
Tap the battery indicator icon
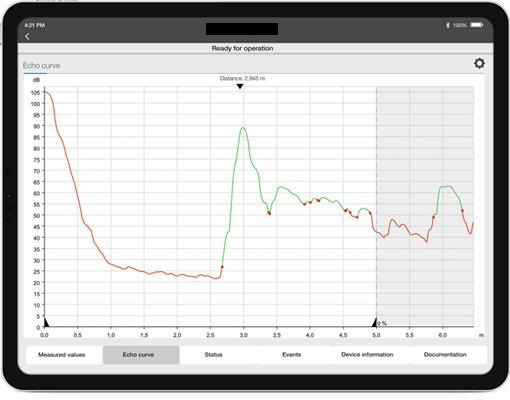coord(477,25)
